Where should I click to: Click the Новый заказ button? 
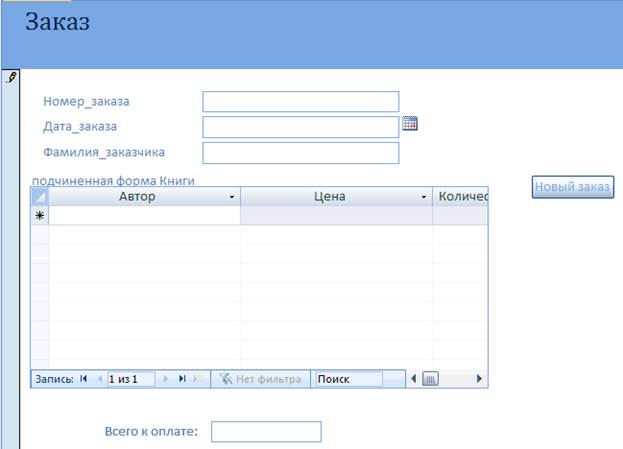coord(573,187)
